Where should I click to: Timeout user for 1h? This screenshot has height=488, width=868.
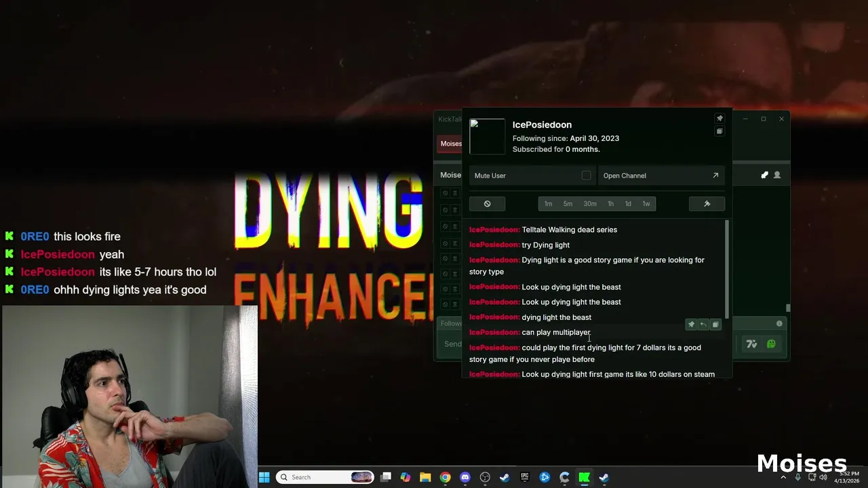click(610, 203)
